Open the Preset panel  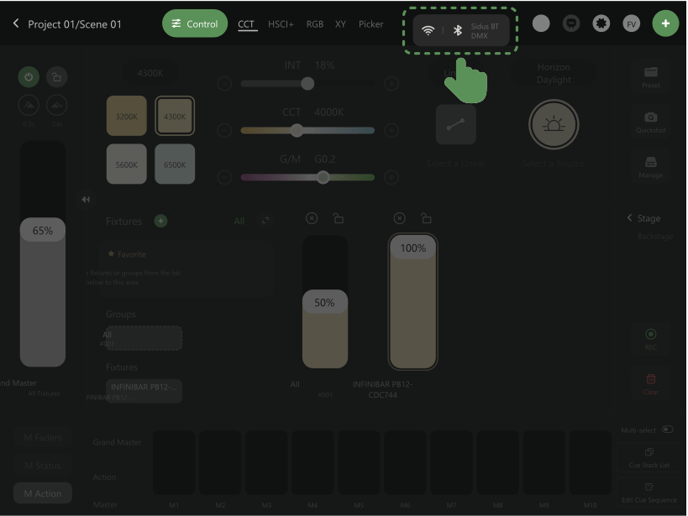click(651, 77)
